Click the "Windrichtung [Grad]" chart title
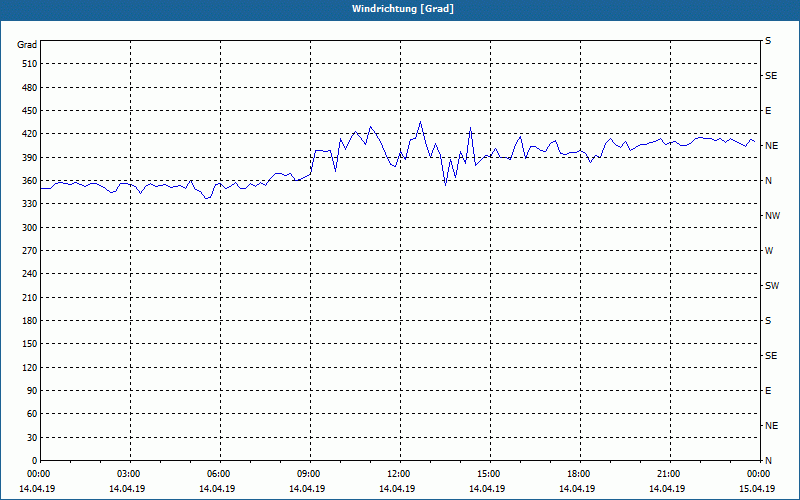The image size is (800, 500). coord(403,9)
